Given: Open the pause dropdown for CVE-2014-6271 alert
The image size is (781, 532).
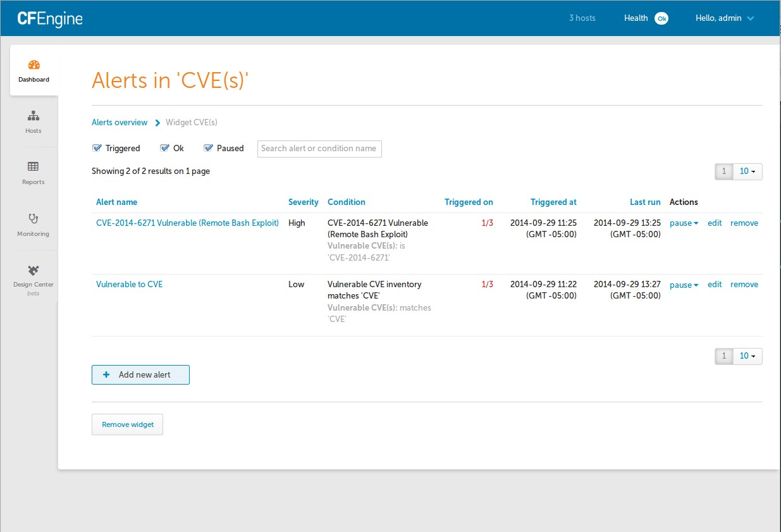Looking at the screenshot, I should (684, 223).
